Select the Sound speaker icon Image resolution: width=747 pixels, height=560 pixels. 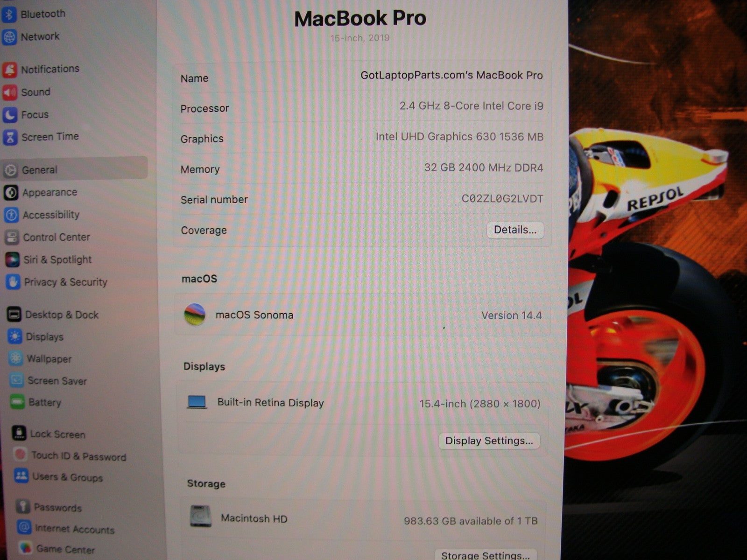pos(10,92)
